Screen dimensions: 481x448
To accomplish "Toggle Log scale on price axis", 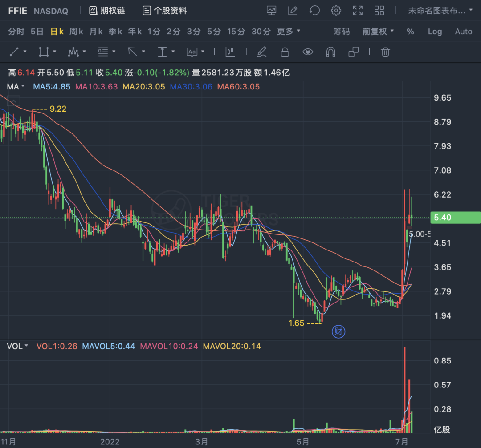I will tap(435, 32).
